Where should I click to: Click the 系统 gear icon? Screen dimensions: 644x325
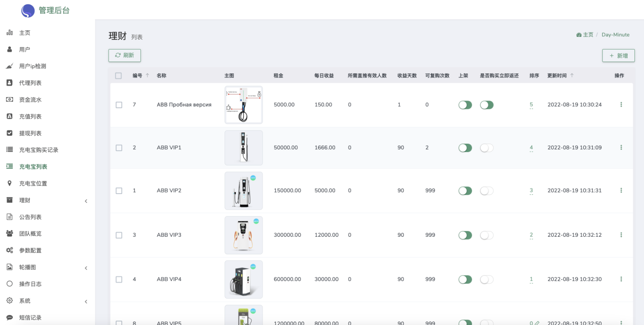click(10, 301)
